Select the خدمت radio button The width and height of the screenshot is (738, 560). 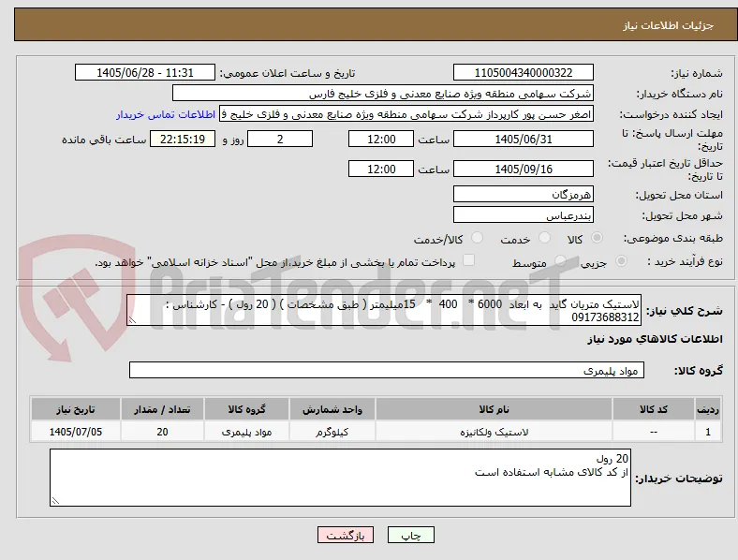544,238
